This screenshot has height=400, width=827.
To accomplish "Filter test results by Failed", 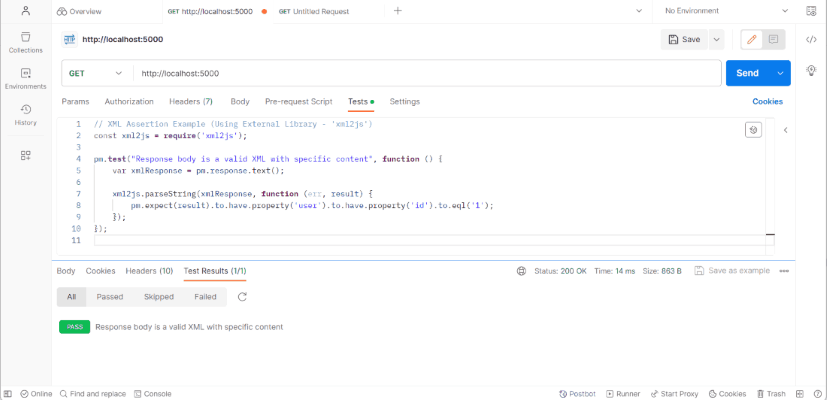I will 205,297.
